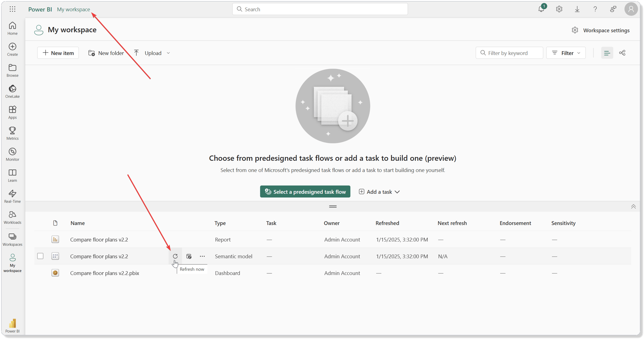Viewport: 644px width, 339px height.
Task: Open Metrics in the left navigation
Action: click(x=12, y=133)
